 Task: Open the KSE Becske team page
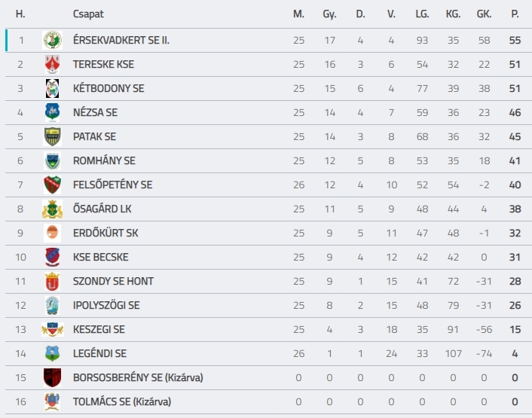pyautogui.click(x=101, y=257)
